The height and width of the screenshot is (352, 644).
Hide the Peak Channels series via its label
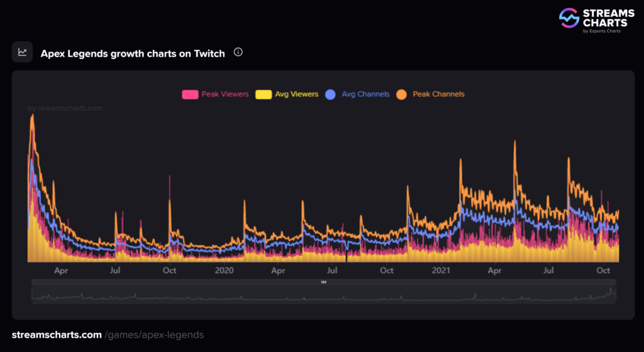click(x=438, y=94)
